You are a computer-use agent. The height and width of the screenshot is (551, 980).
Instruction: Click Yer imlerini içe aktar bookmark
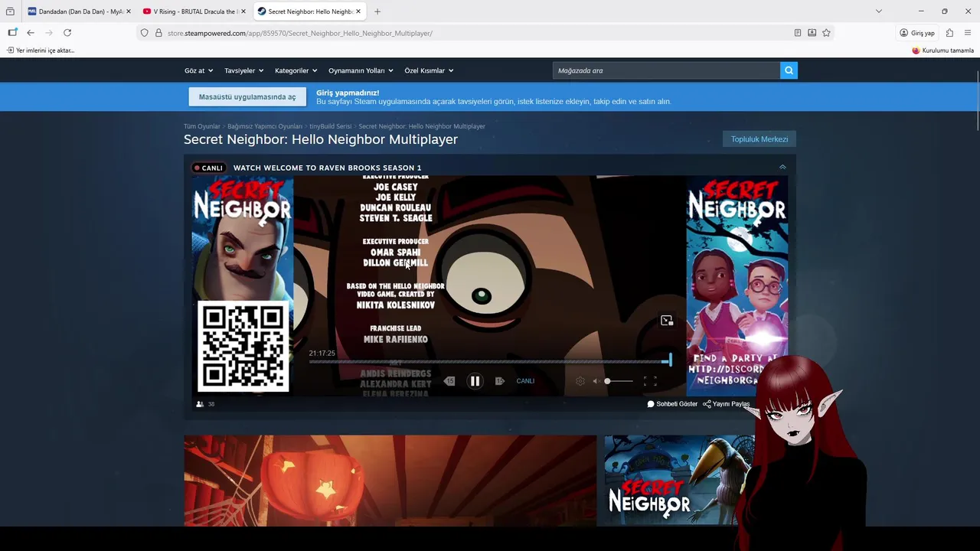point(41,51)
